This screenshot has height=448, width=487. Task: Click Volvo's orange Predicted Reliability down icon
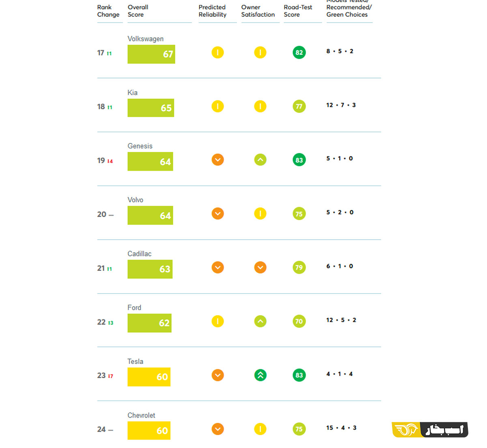click(x=218, y=214)
